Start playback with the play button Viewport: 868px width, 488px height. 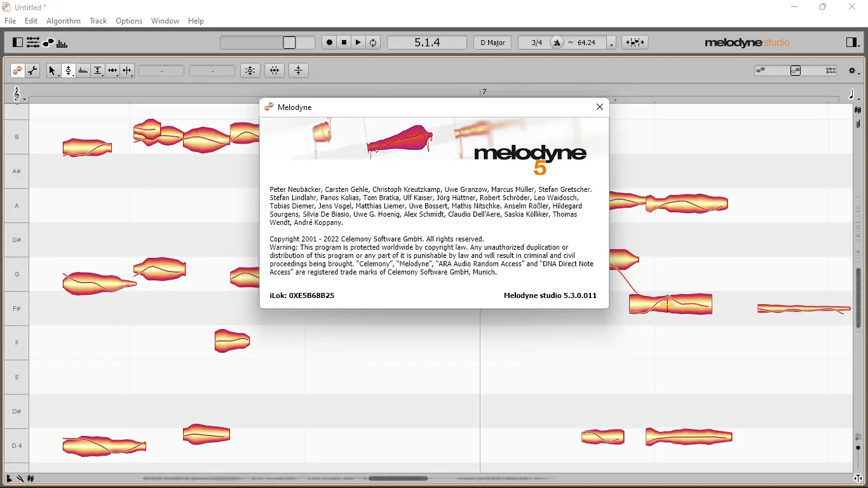pos(359,43)
